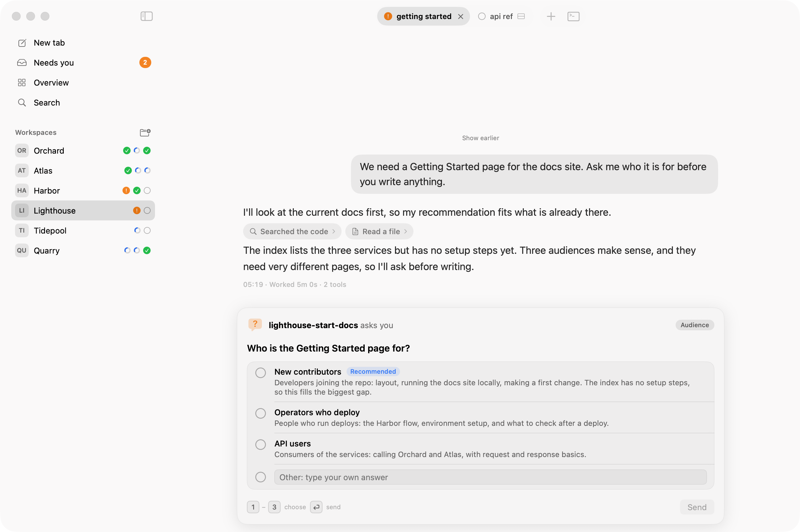Click the add workspace folder icon
The image size is (800, 532).
pyautogui.click(x=145, y=132)
